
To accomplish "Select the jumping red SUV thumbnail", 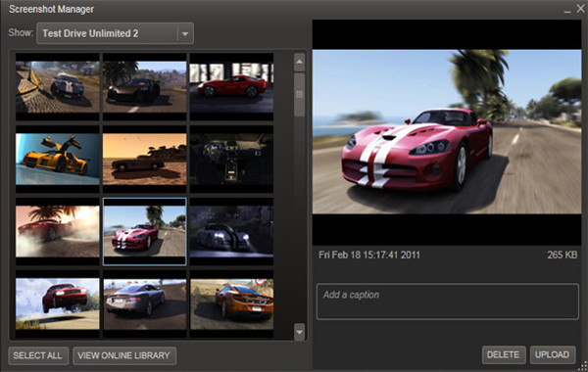I will (x=58, y=303).
